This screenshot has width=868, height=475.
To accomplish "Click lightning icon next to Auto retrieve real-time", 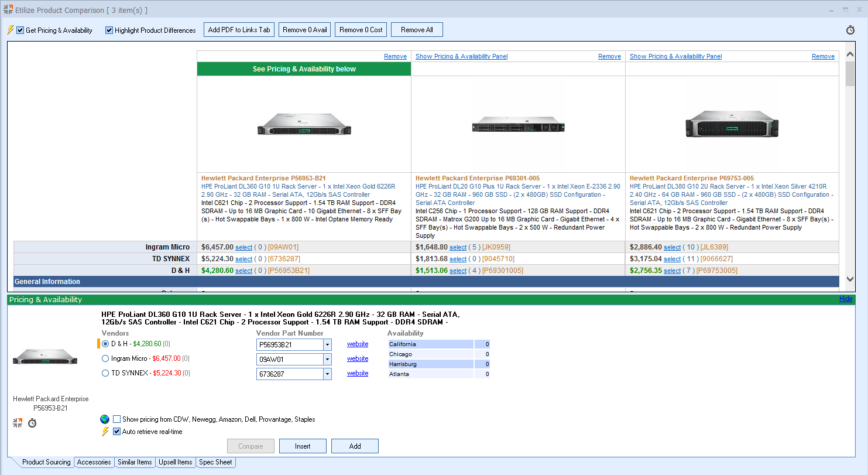I will coord(105,432).
